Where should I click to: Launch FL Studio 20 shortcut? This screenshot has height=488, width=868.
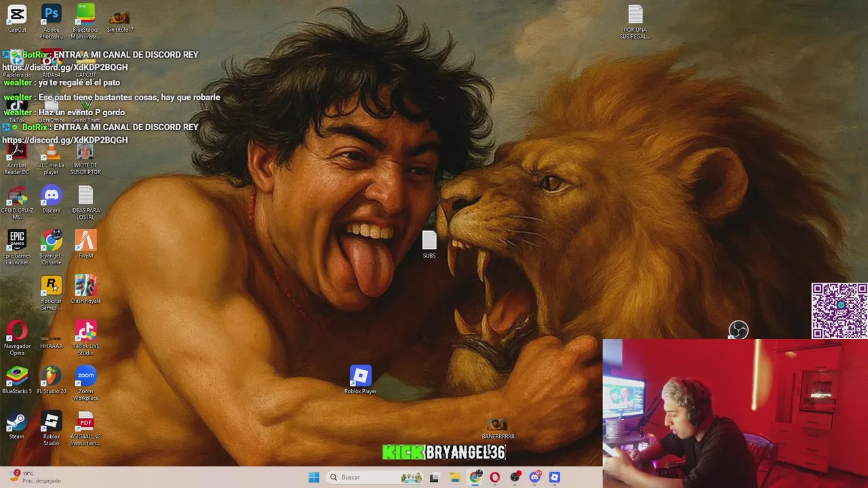[x=51, y=381]
